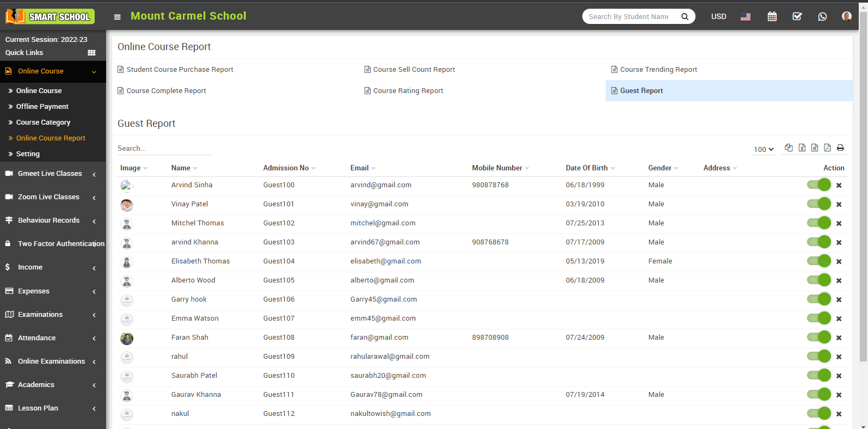Viewport: 868px width, 429px height.
Task: Select Offline Payment from the sidebar submenu
Action: coord(42,107)
